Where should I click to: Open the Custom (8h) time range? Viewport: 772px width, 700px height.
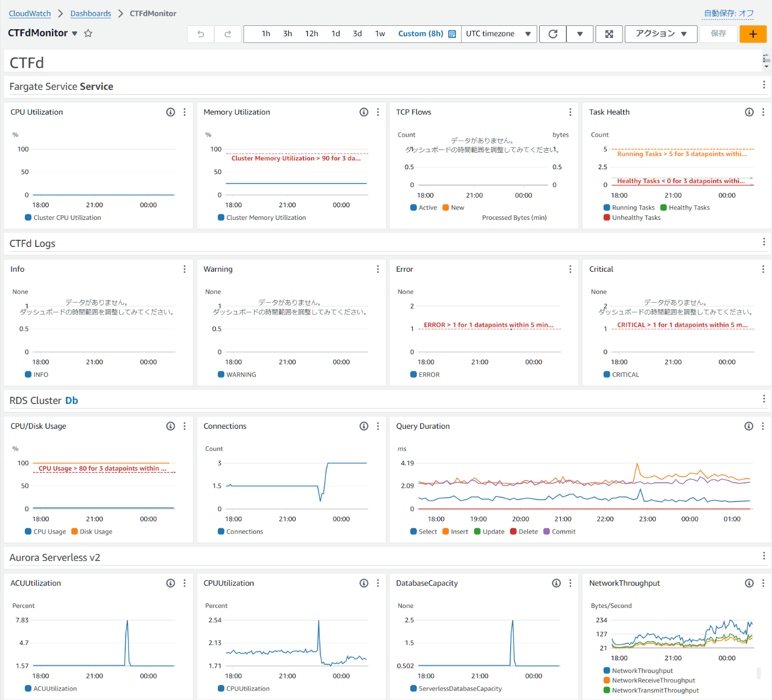[x=421, y=34]
